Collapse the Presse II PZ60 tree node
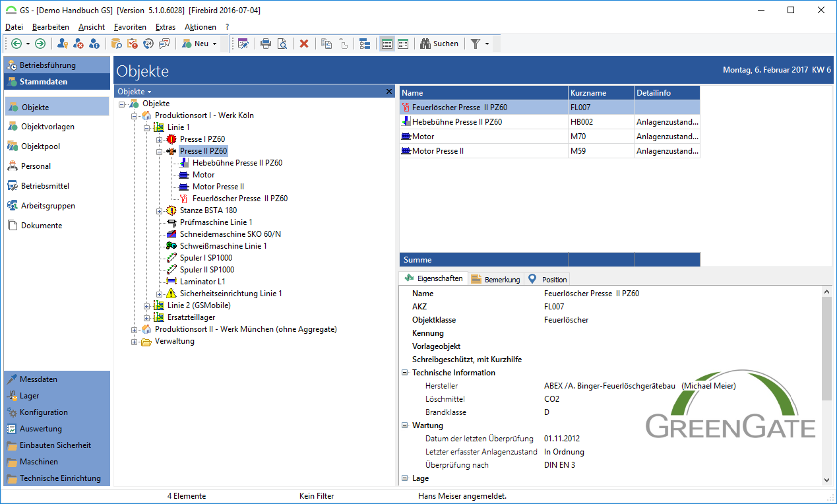Viewport: 837px width, 504px height. point(159,151)
